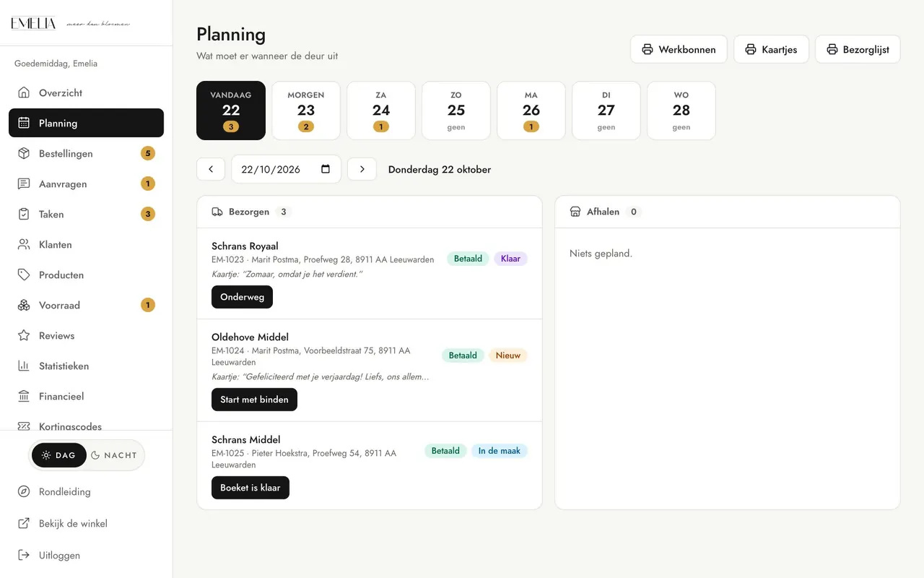The width and height of the screenshot is (924, 578).
Task: Click Boeket is klaar for Schrans Middel
Action: [250, 488]
